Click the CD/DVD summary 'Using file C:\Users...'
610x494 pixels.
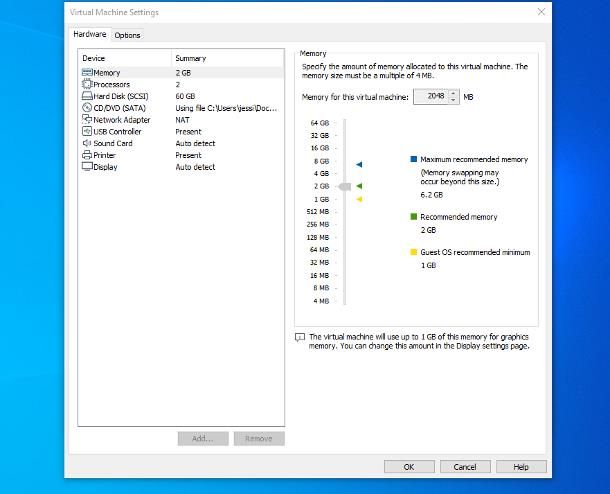pos(226,108)
